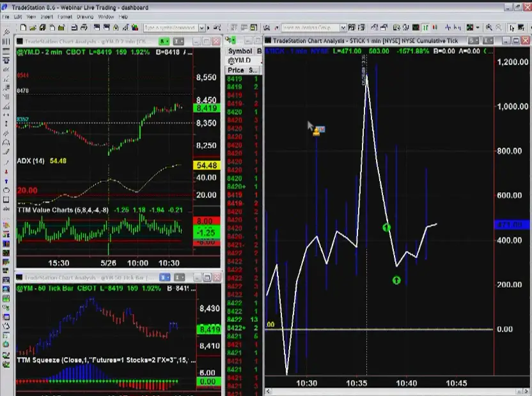The image size is (532, 396).
Task: Open the gray I dropdown in @YM.D 2 min window
Action: (178, 42)
